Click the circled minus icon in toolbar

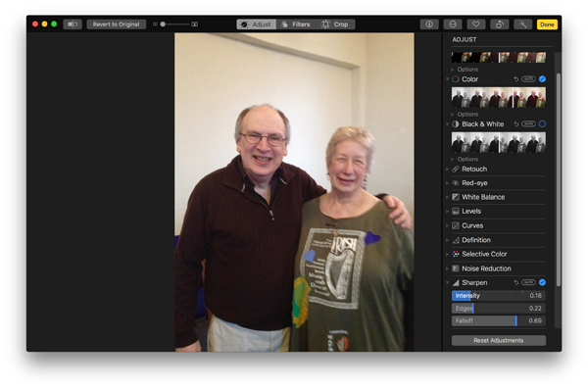(x=453, y=24)
